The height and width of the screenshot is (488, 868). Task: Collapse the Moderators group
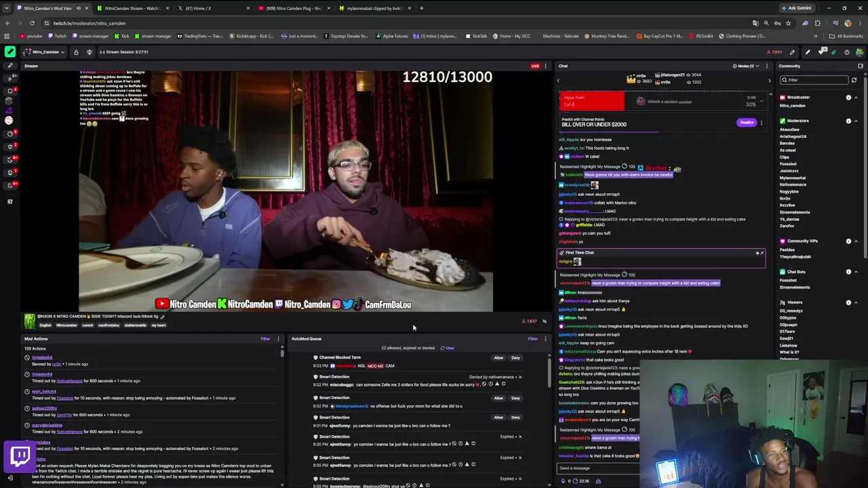(856, 121)
